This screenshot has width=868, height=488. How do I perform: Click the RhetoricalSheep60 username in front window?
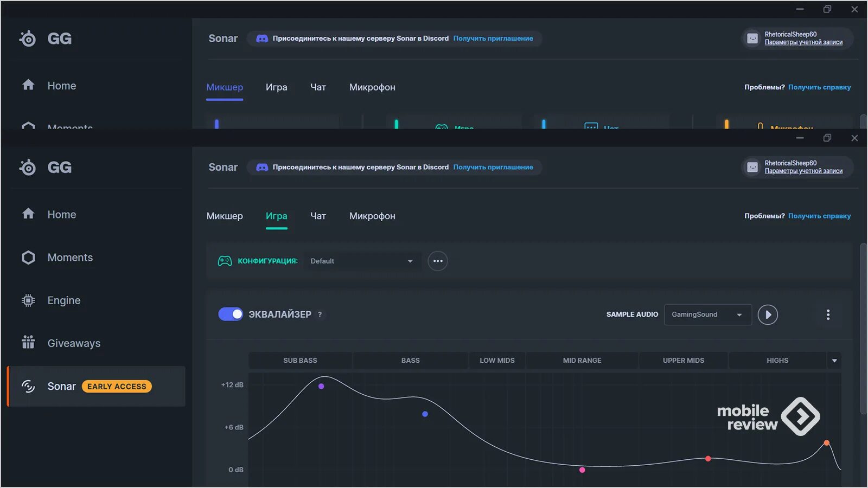pyautogui.click(x=790, y=163)
